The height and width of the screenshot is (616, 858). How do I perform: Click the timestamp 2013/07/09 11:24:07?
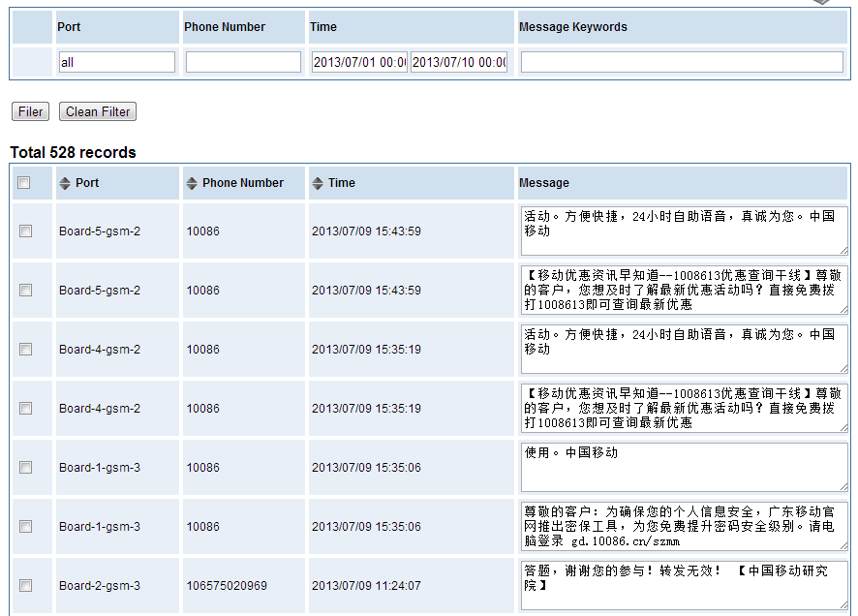point(367,586)
